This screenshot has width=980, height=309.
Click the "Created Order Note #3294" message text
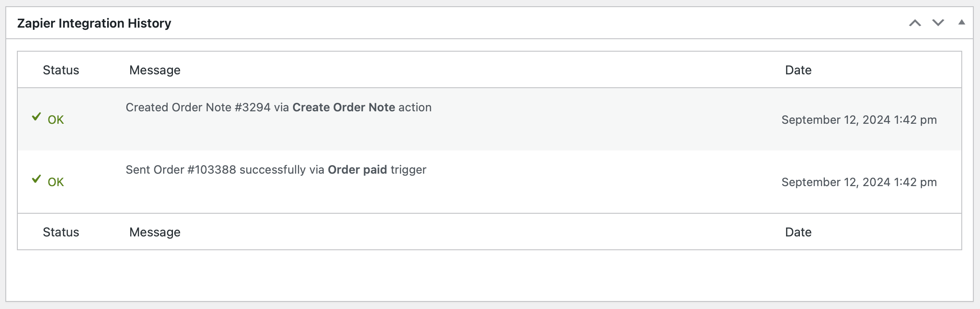coord(198,107)
